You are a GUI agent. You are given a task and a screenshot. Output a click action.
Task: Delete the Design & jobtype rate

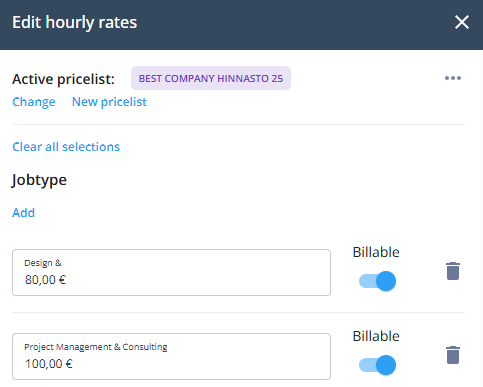tap(453, 271)
